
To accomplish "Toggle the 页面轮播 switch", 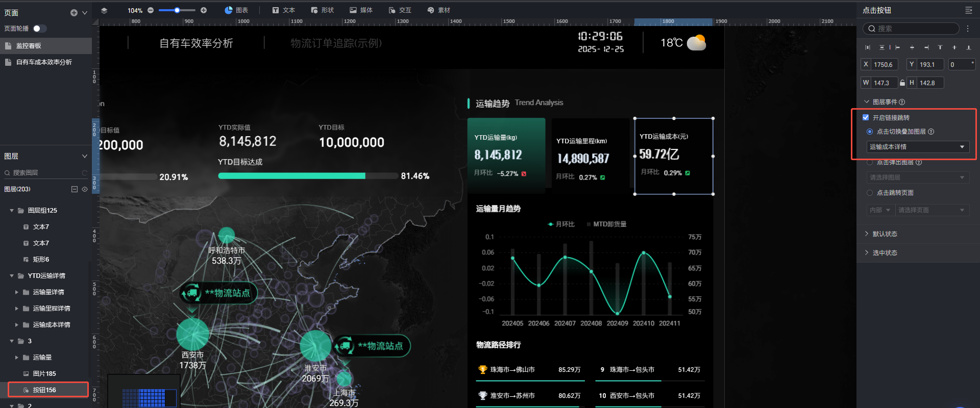I will click(x=39, y=29).
